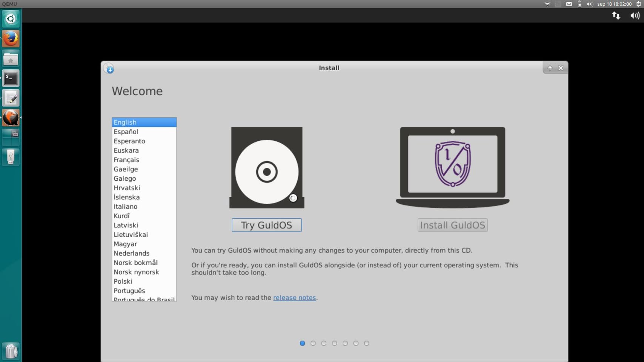Image resolution: width=644 pixels, height=362 pixels.
Task: Open the Wi-Fi indicator in top bar
Action: click(547, 4)
